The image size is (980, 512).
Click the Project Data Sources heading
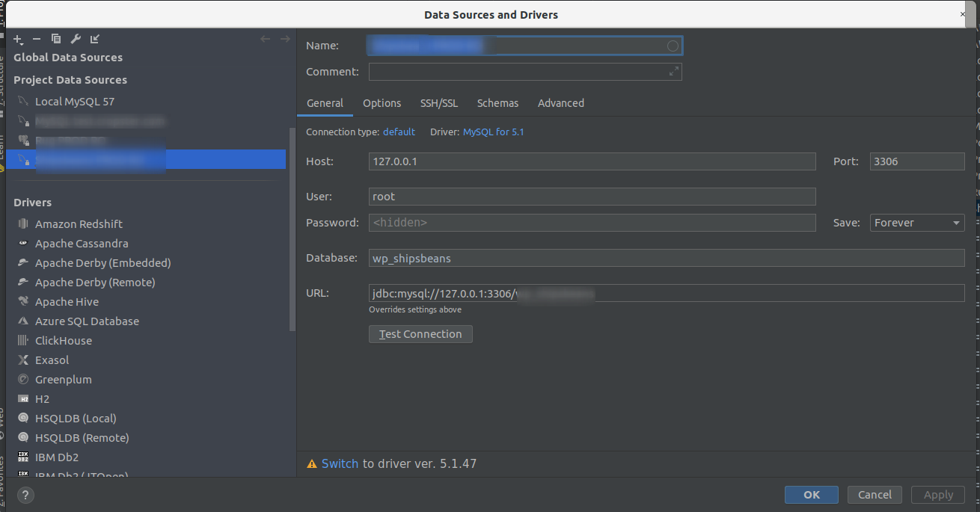tap(70, 80)
